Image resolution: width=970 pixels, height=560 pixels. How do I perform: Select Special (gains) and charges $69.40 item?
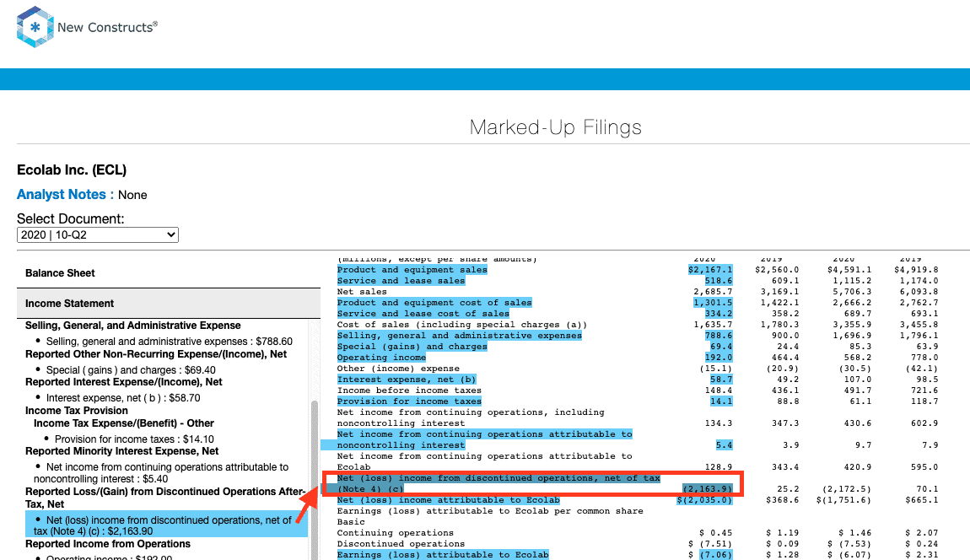pos(131,370)
